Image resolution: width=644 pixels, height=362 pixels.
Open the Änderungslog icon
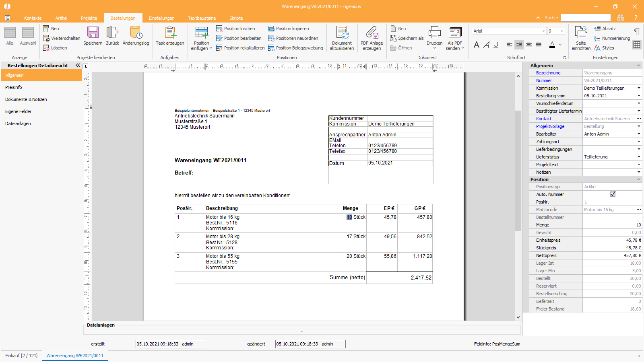click(x=136, y=33)
